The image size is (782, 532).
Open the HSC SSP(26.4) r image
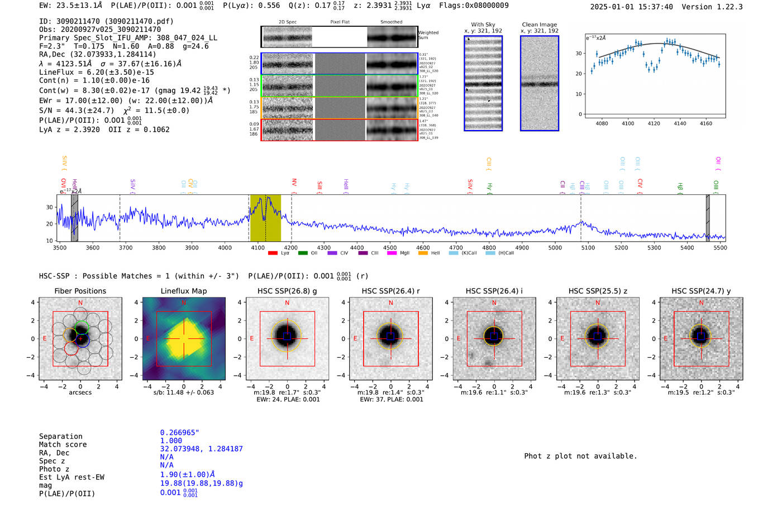click(x=391, y=339)
